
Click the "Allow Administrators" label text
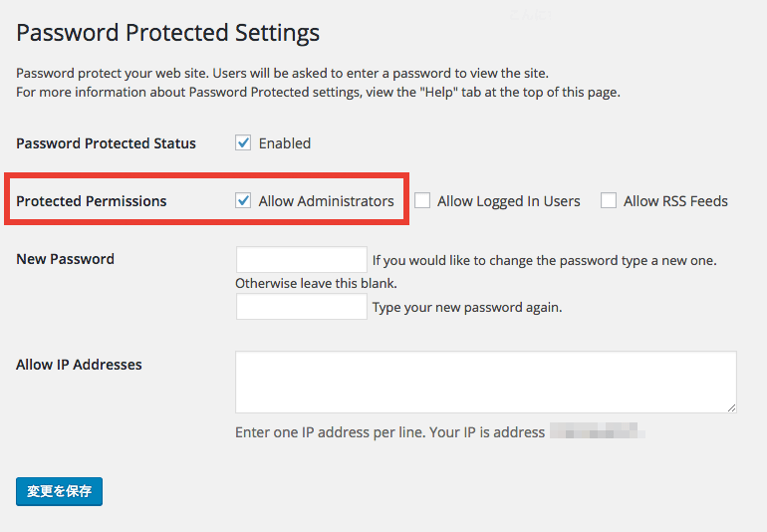point(327,201)
